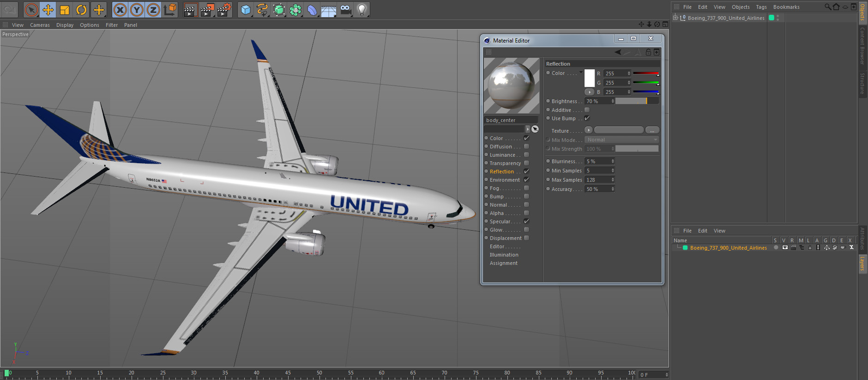Select the Reflection channel label
This screenshot has width=868, height=380.
(x=501, y=172)
